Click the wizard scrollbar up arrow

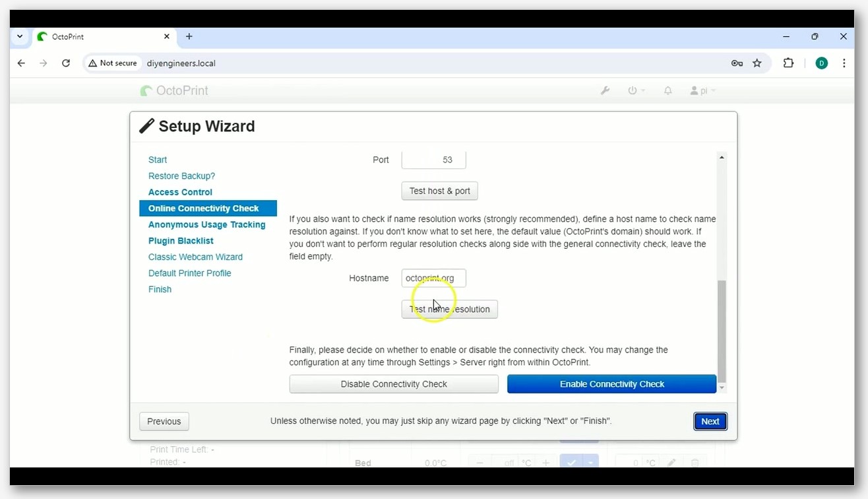(x=722, y=157)
